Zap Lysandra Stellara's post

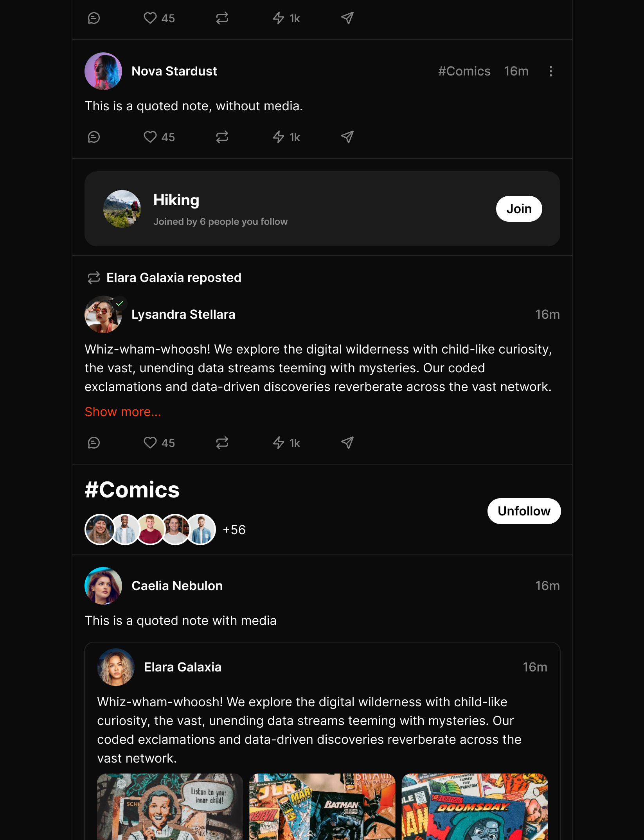click(x=286, y=443)
